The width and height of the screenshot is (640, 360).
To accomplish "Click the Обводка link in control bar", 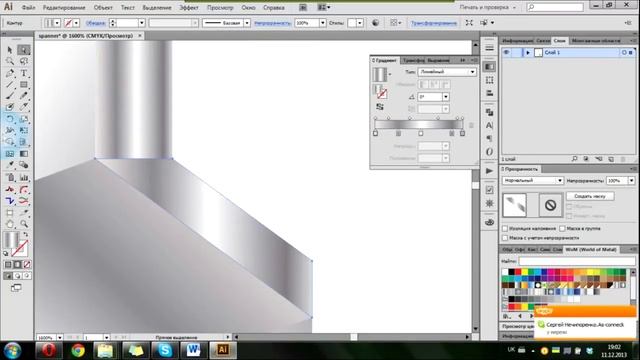I will click(96, 23).
